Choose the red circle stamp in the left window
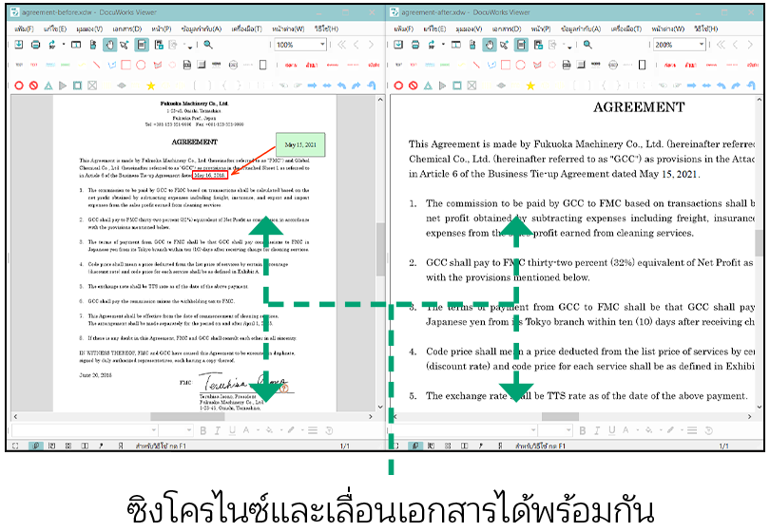This screenshot has width=770, height=532. pyautogui.click(x=18, y=85)
